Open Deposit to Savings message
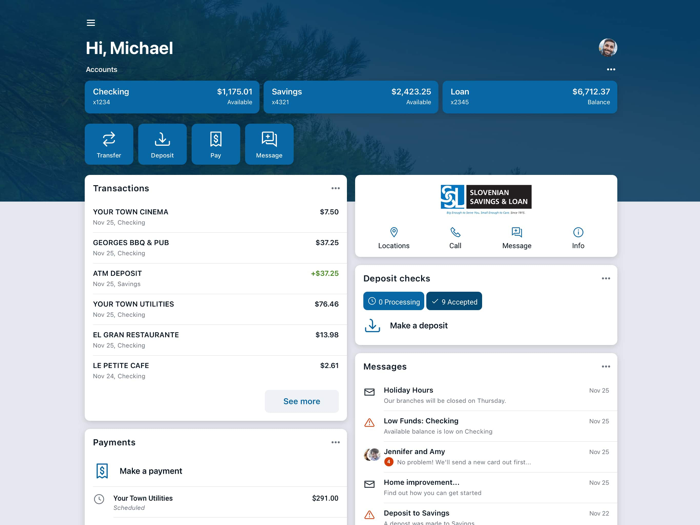700x525 pixels. point(486,514)
